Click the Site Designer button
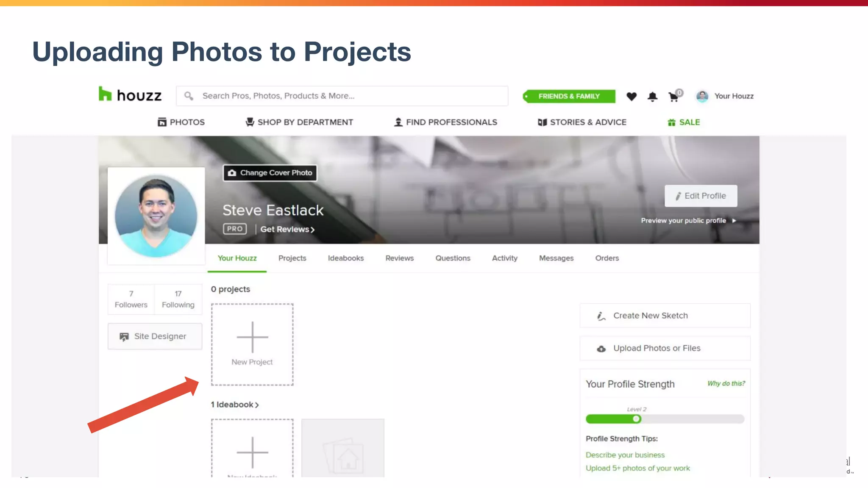 tap(155, 336)
